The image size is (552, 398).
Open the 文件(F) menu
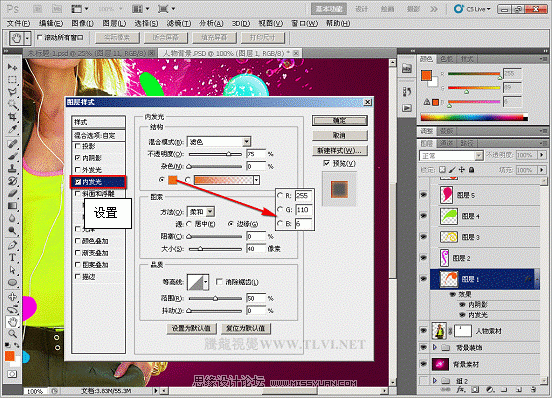coord(18,23)
